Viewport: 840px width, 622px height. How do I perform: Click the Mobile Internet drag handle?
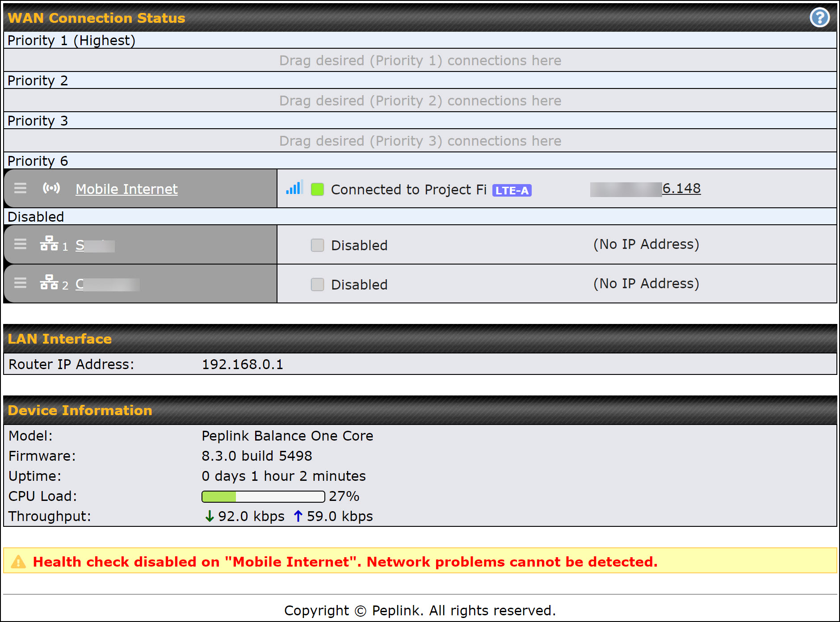pos(20,188)
